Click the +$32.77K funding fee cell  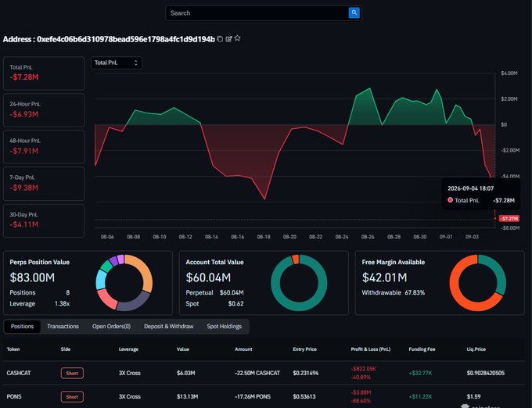point(420,373)
